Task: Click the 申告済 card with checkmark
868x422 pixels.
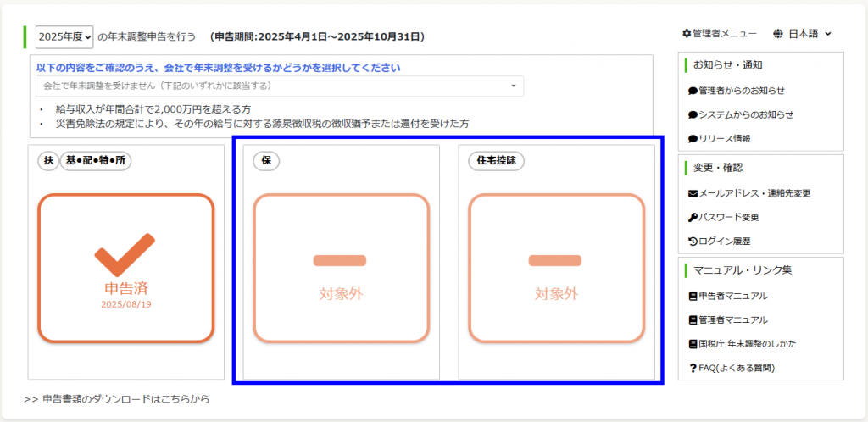Action: [125, 268]
